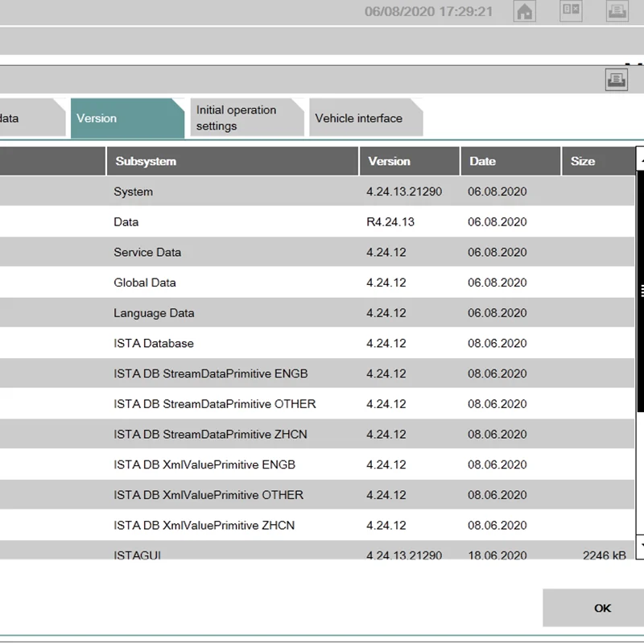Select ISTA DB StreamDataPrimitive ZHCN row

click(317, 434)
